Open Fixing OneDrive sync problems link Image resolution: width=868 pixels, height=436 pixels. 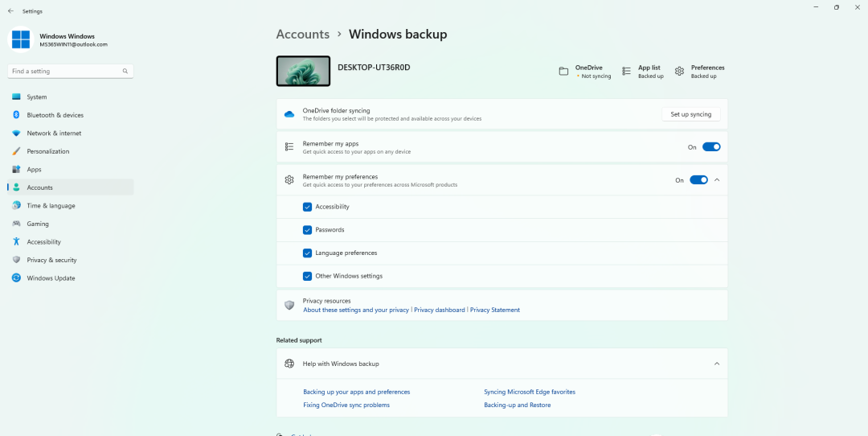coord(346,405)
